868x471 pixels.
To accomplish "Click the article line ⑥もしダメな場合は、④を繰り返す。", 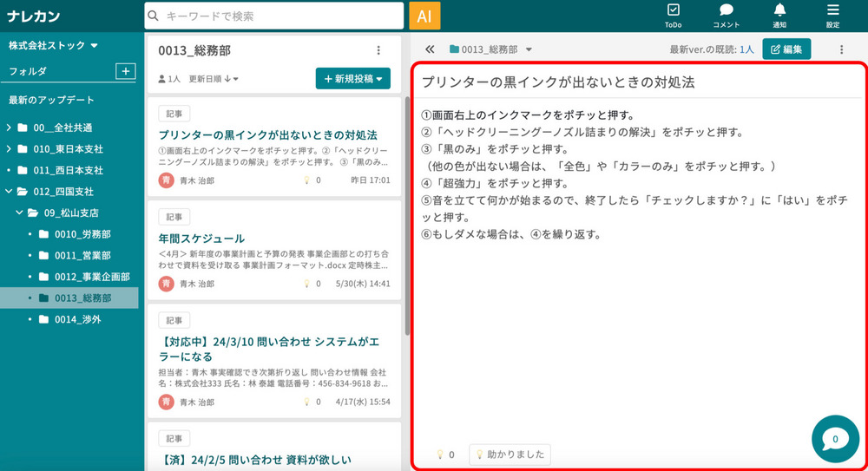I will pos(511,234).
